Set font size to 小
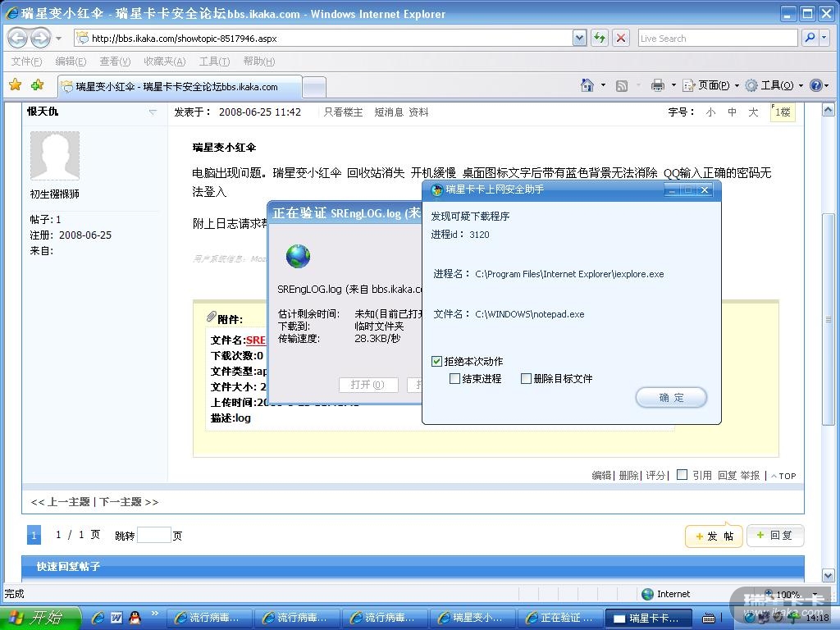Image resolution: width=840 pixels, height=630 pixels. [710, 112]
